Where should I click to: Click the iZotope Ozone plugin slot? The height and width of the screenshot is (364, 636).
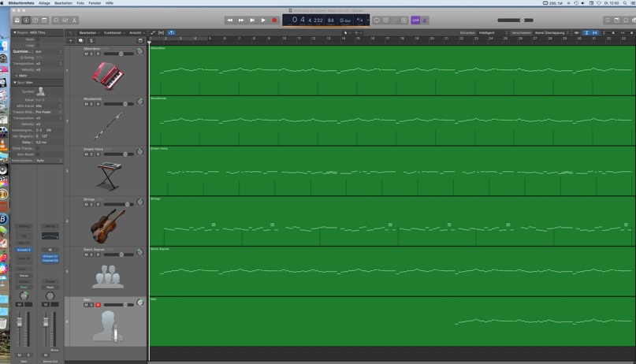tap(50, 256)
